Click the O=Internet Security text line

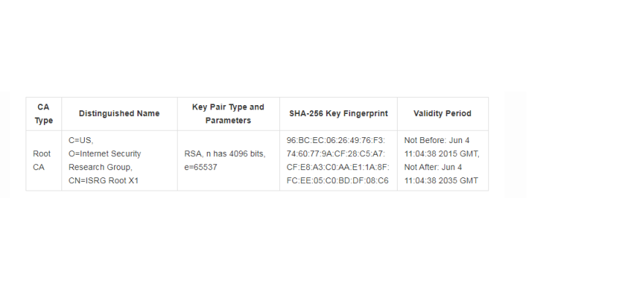(105, 154)
